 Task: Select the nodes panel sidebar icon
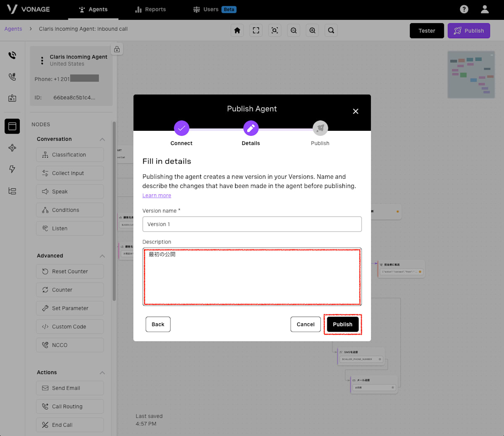pyautogui.click(x=12, y=126)
